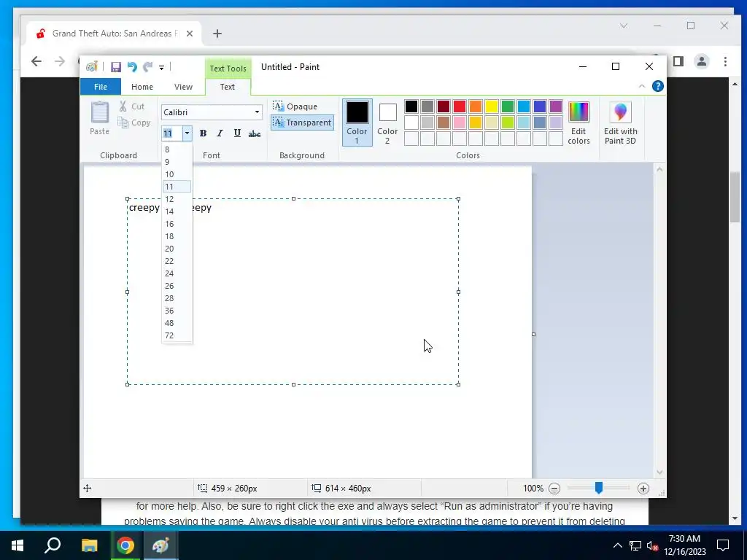Open the File menu in Paint

pos(101,87)
